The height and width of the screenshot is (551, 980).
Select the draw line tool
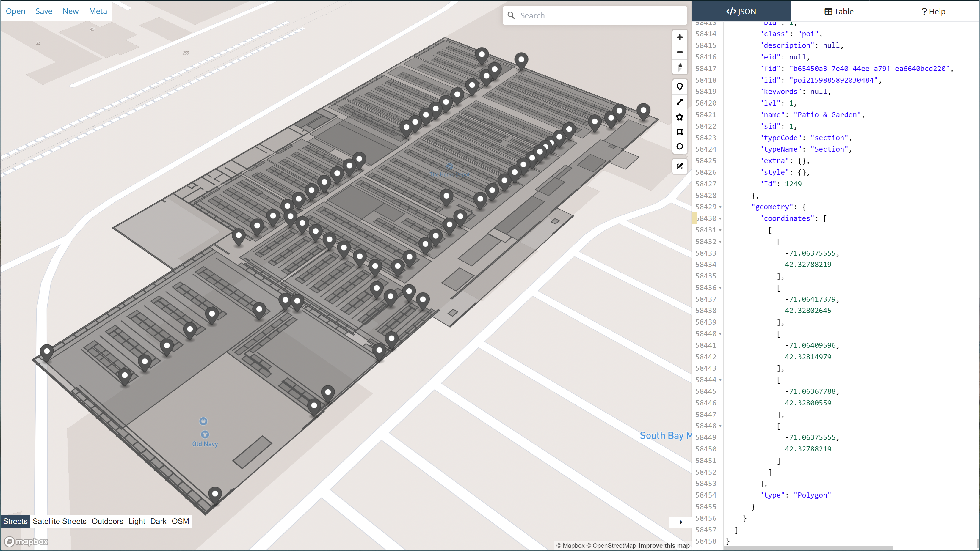tap(680, 102)
